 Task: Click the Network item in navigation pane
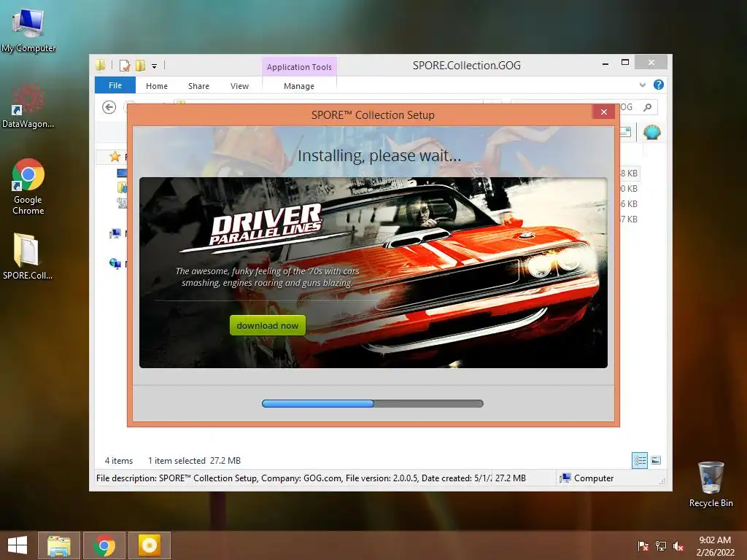point(115,263)
